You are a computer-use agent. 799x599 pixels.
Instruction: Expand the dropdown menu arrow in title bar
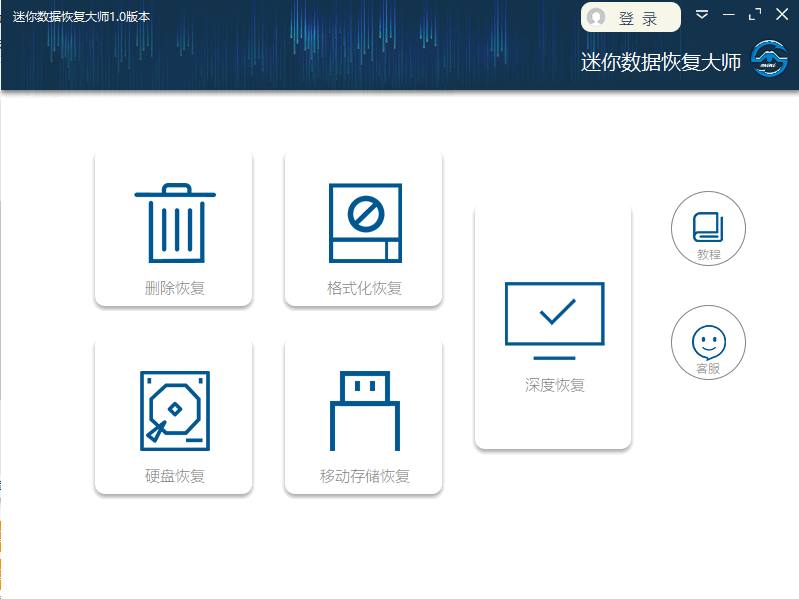[x=702, y=14]
